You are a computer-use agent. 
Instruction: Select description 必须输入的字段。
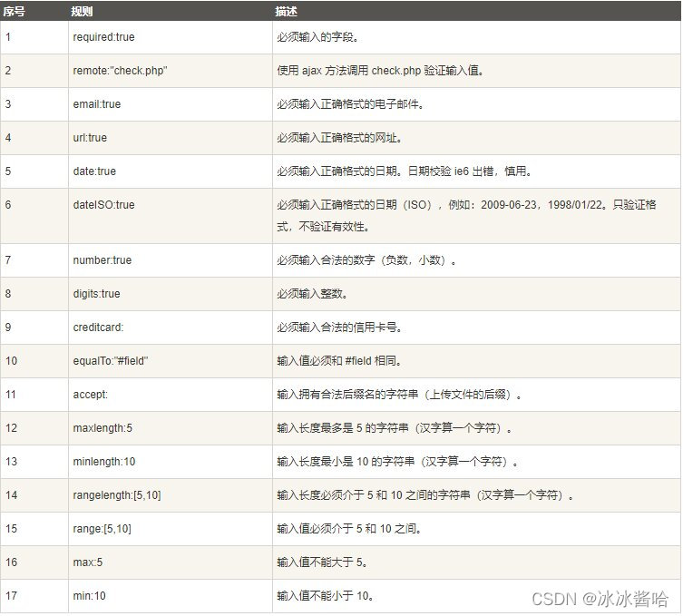click(318, 37)
